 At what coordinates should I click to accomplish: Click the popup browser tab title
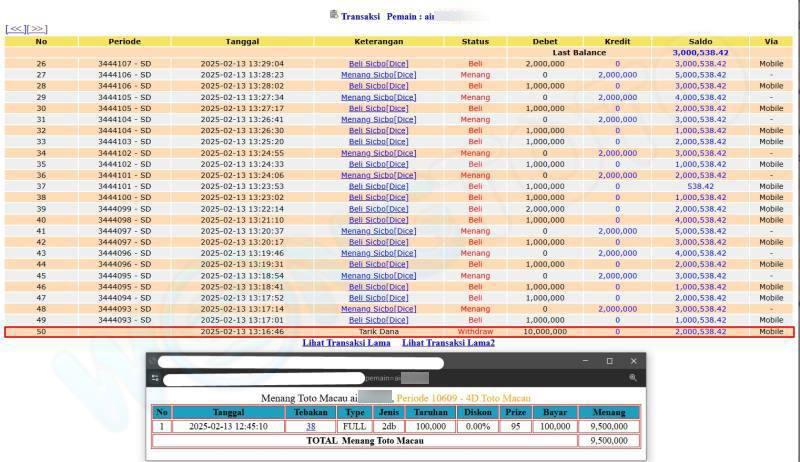point(300,363)
